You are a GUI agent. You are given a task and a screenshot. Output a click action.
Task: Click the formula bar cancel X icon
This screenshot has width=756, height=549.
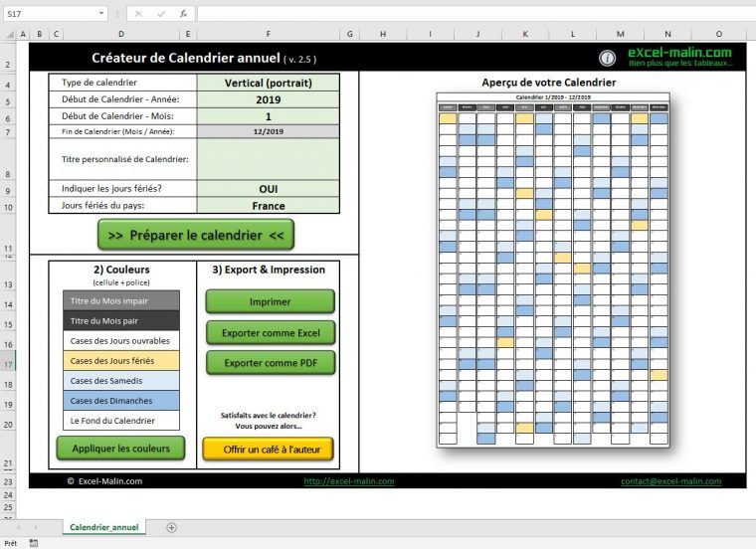coord(138,14)
